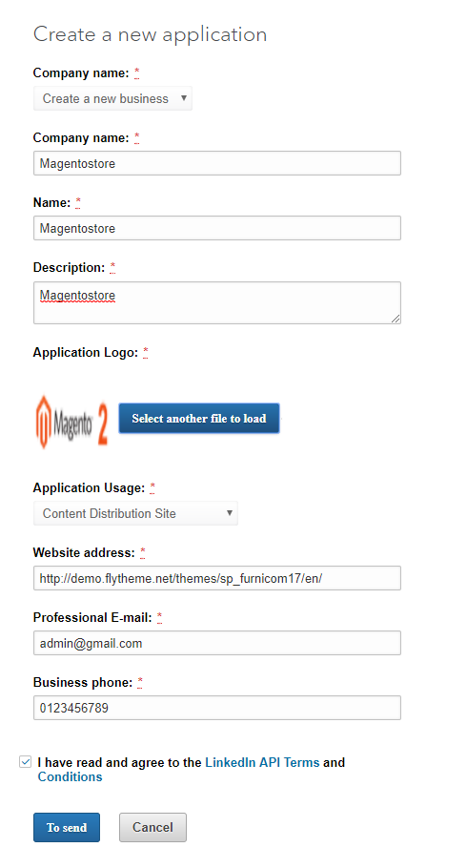467x868 pixels.
Task: Click the Cancel button
Action: [152, 827]
